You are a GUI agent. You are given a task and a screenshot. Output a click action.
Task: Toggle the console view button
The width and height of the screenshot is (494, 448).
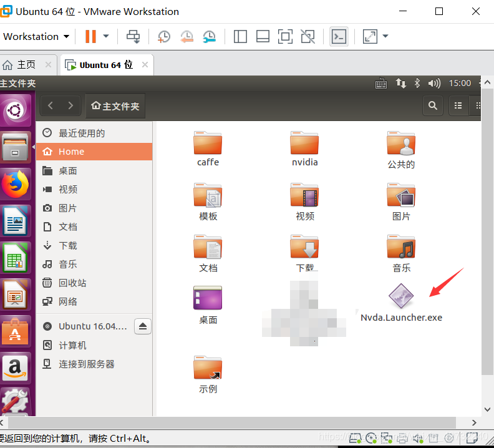[x=339, y=37]
